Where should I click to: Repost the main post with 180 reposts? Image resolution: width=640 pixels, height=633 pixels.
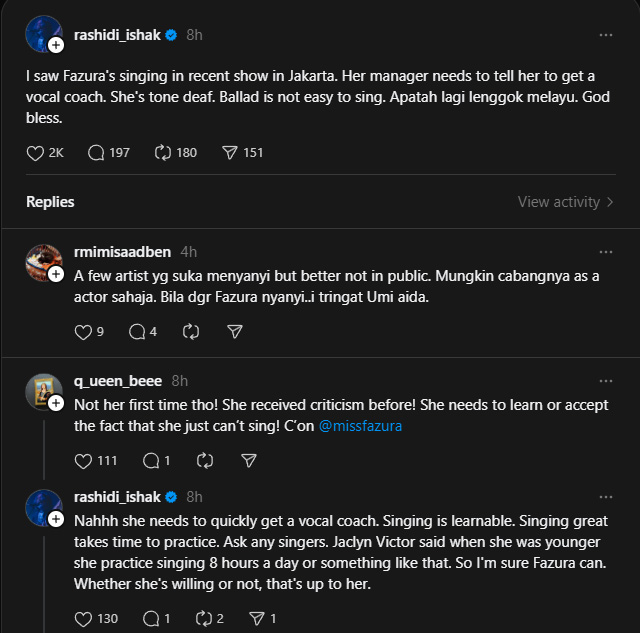163,153
